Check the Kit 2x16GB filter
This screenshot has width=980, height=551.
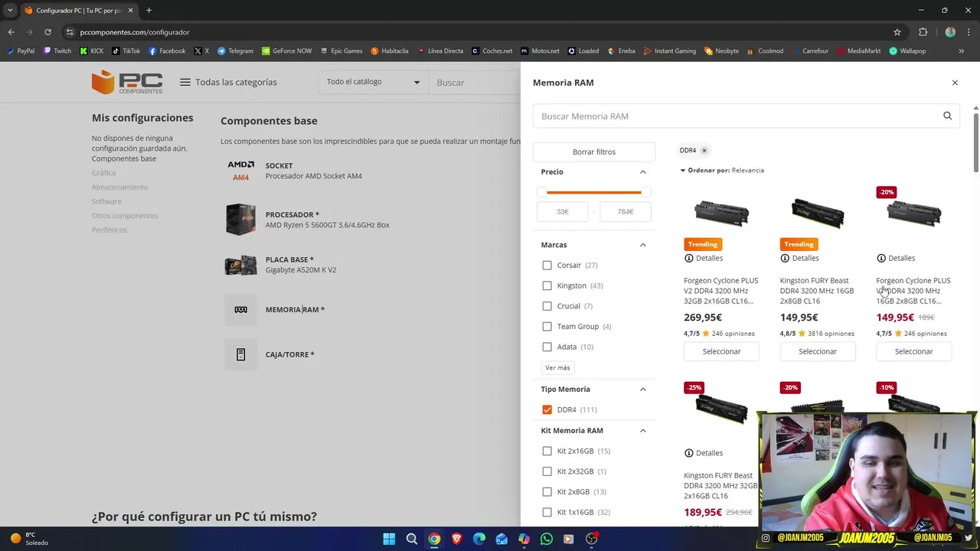[x=547, y=452]
